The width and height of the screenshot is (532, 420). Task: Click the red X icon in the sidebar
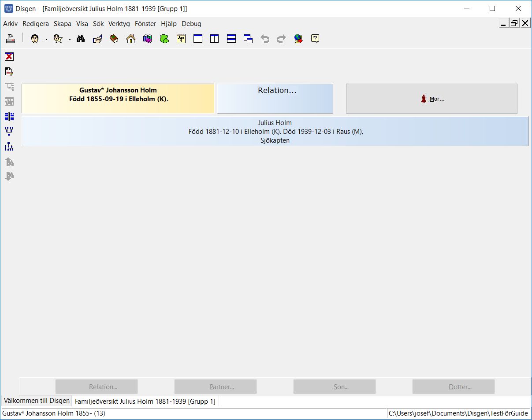(9, 56)
